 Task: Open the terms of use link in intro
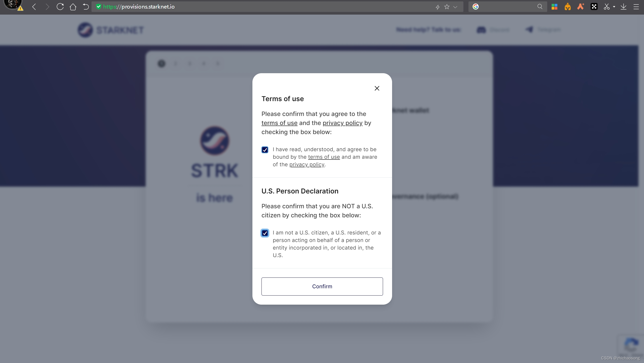[x=279, y=123]
